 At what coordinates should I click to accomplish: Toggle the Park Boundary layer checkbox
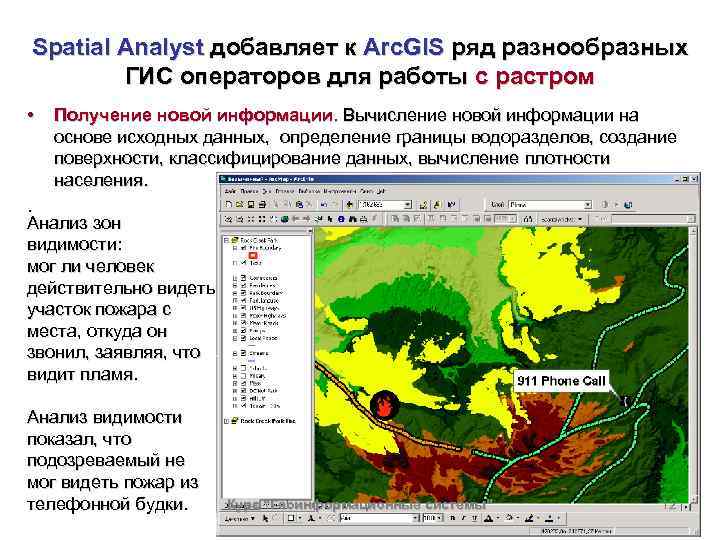click(244, 293)
